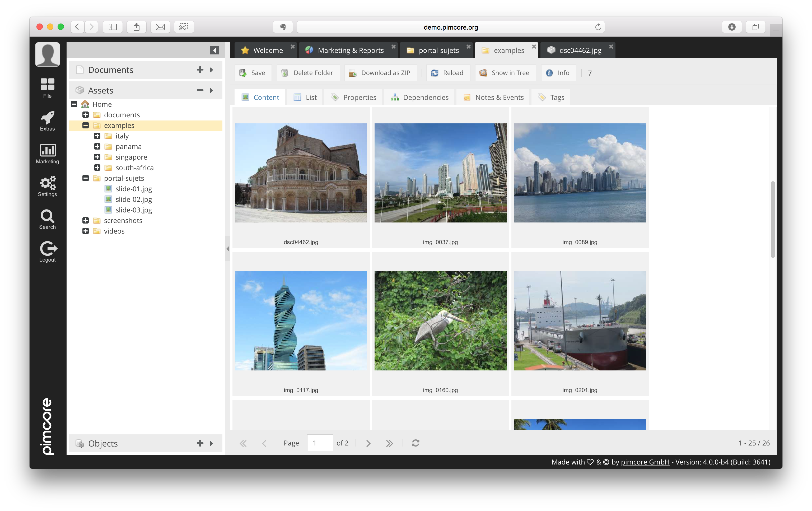This screenshot has width=812, height=511.
Task: Select slide-03.jpg in the tree
Action: pos(134,210)
